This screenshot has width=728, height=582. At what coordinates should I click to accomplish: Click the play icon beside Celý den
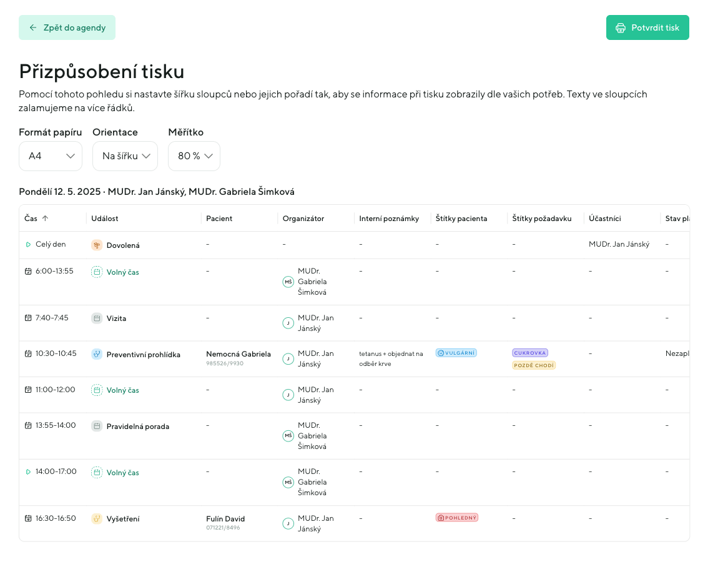(x=28, y=245)
